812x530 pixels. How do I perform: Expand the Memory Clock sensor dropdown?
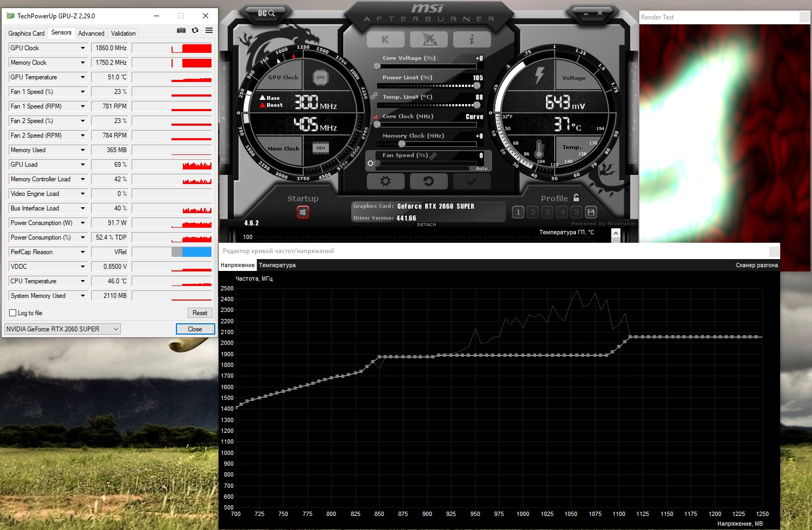83,63
